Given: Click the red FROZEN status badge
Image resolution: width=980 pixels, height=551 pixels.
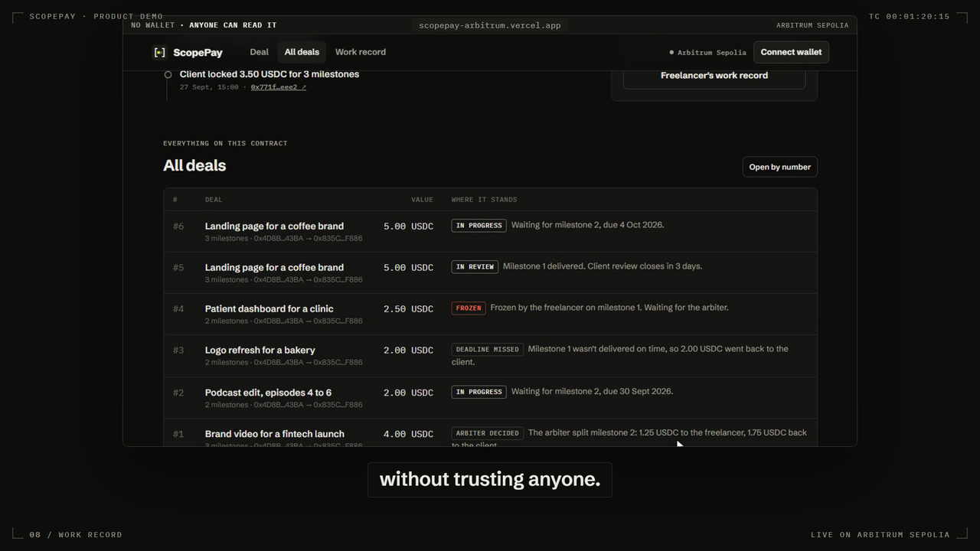Looking at the screenshot, I should point(469,308).
